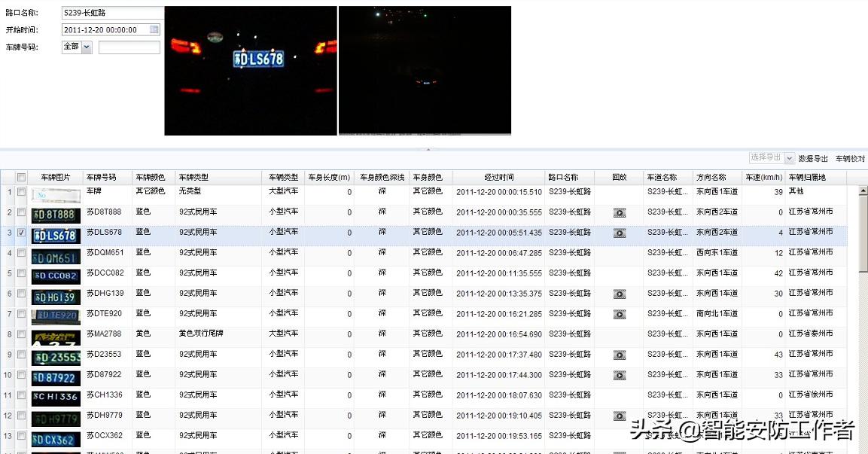Select plate number cell 苏DH9779

click(104, 415)
